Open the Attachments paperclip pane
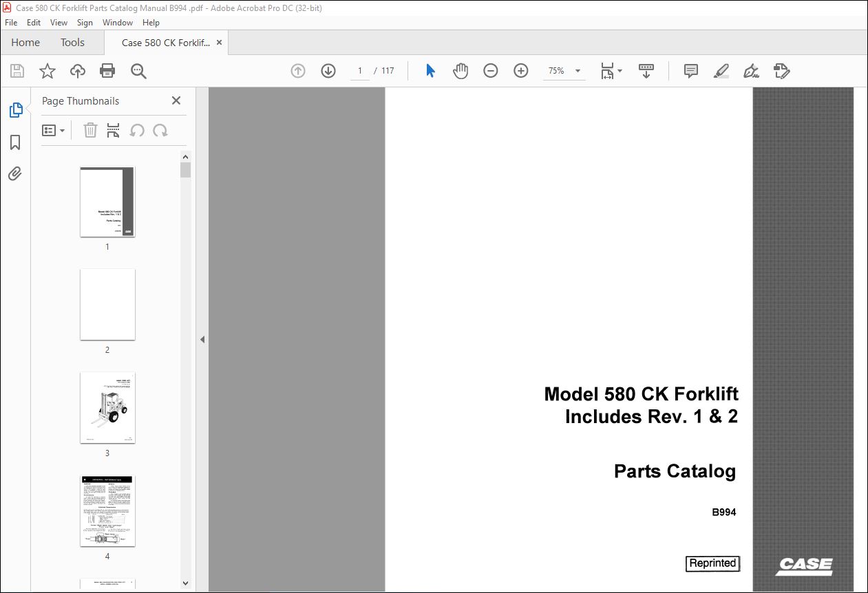 (x=15, y=173)
